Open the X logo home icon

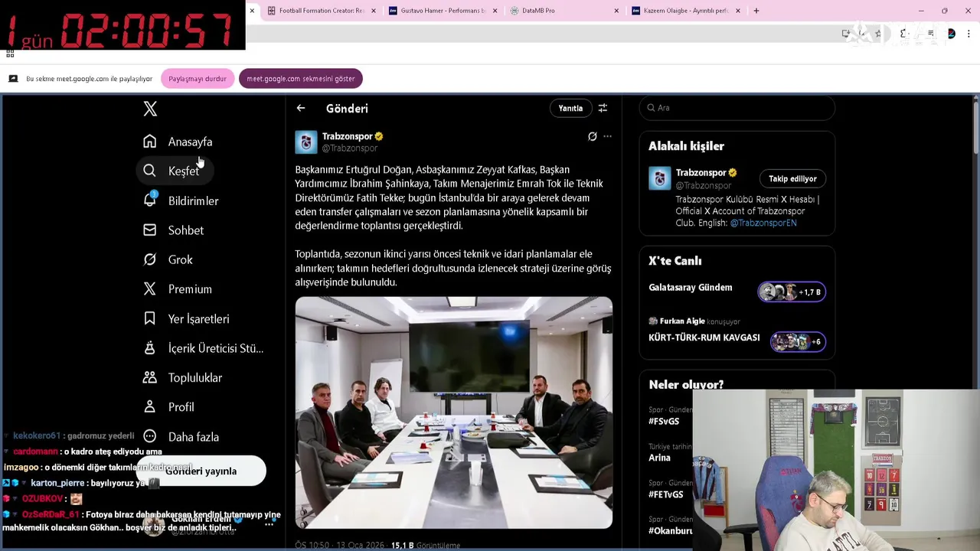[x=150, y=109]
